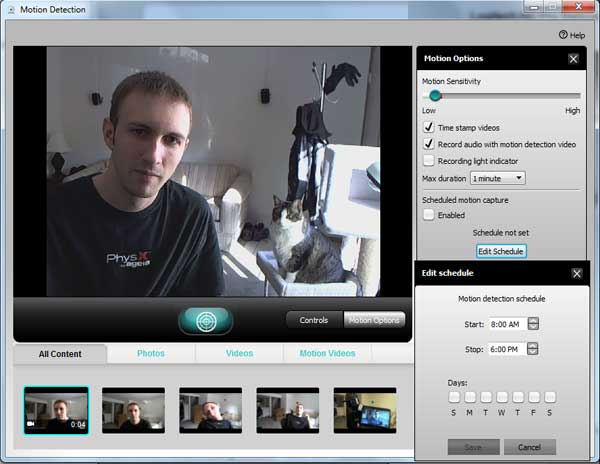Click the Edit Schedule button
Image resolution: width=600 pixels, height=464 pixels.
coord(501,251)
